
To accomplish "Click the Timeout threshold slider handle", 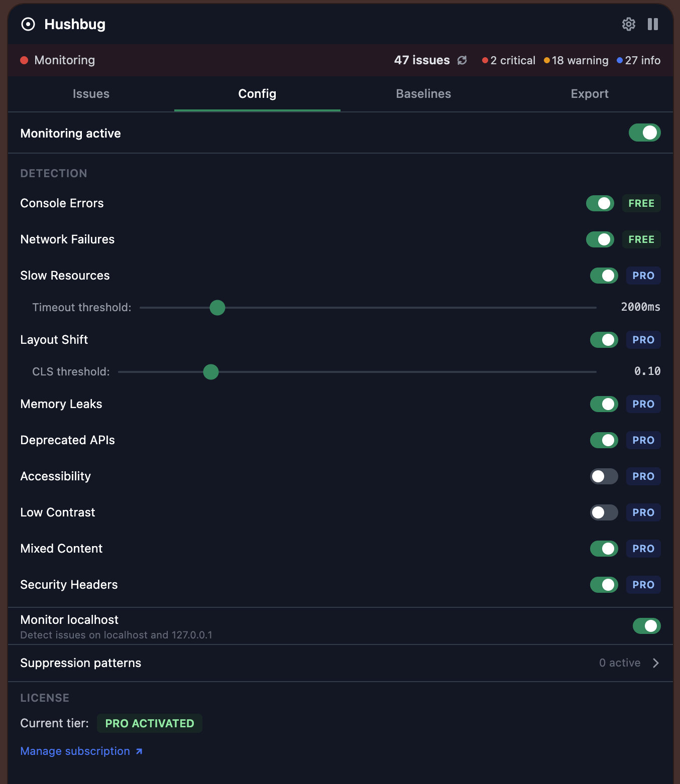I will click(x=217, y=308).
